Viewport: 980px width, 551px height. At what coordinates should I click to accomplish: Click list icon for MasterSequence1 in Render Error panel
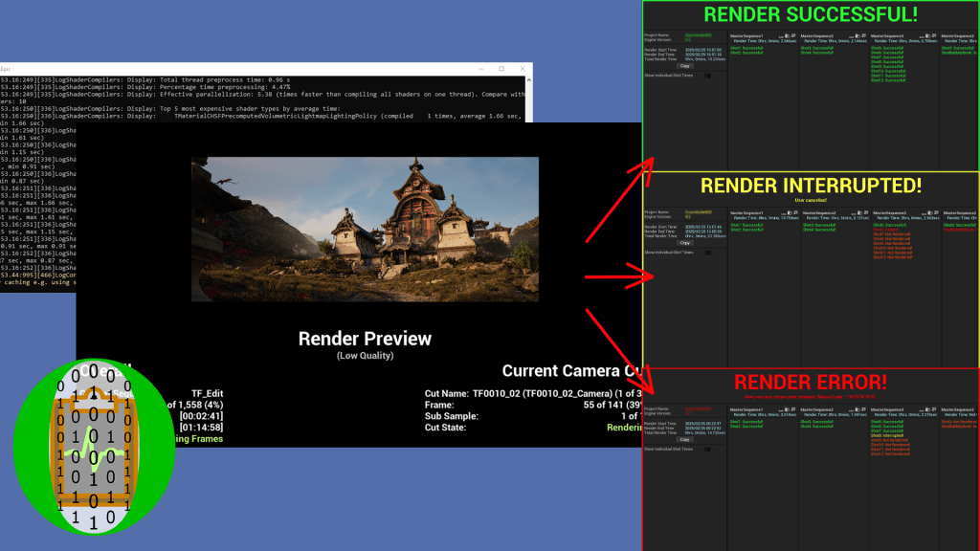pyautogui.click(x=792, y=409)
